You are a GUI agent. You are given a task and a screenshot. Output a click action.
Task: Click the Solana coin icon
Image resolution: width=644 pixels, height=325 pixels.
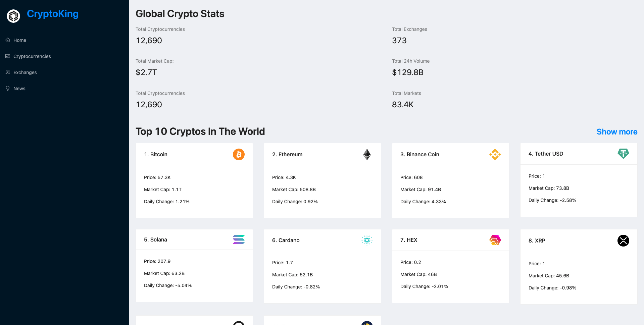(x=239, y=239)
